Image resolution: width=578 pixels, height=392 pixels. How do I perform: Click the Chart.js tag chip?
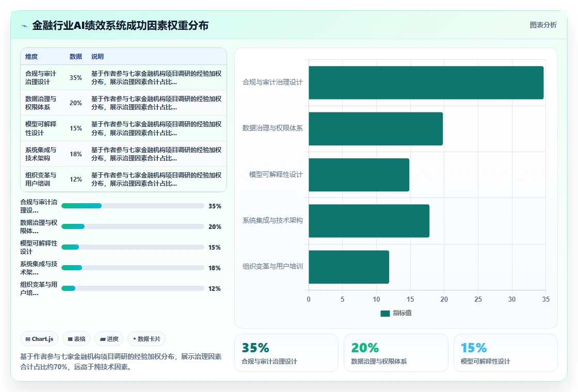pos(39,339)
